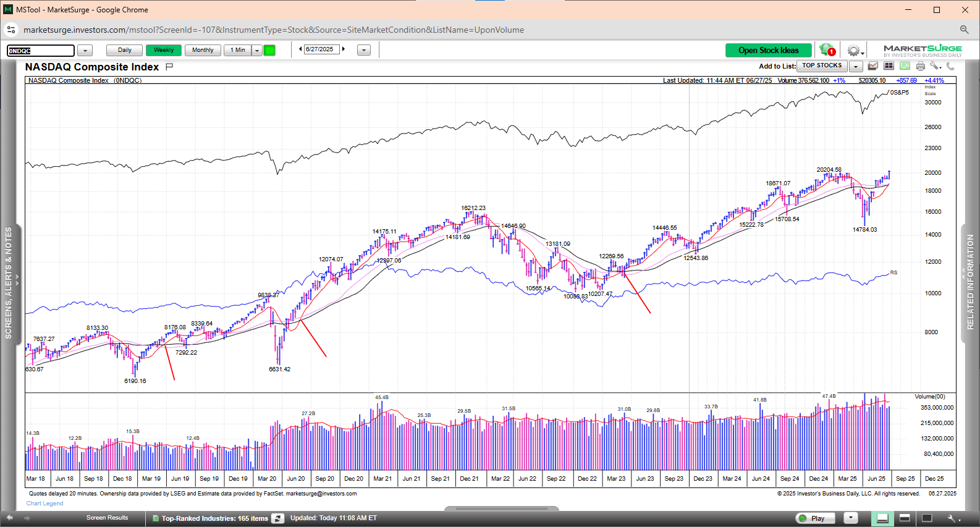The height and width of the screenshot is (527, 980).
Task: Click the 0S&P5 comparison line label
Action: [899, 93]
